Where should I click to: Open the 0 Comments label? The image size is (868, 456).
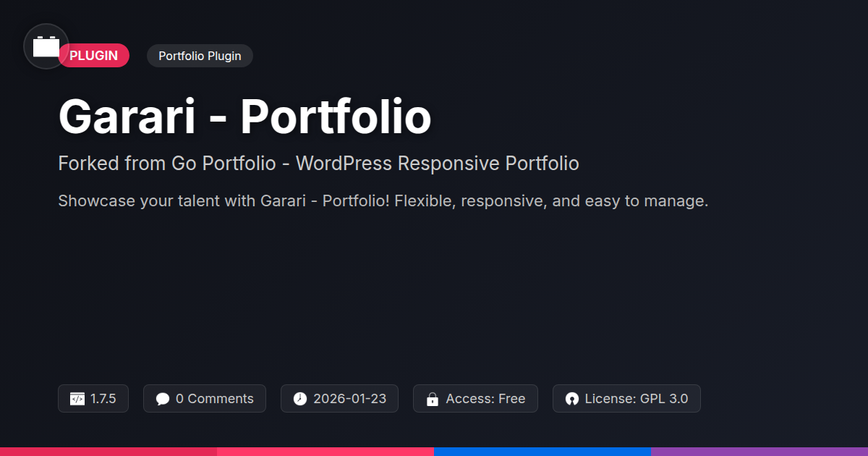point(215,399)
